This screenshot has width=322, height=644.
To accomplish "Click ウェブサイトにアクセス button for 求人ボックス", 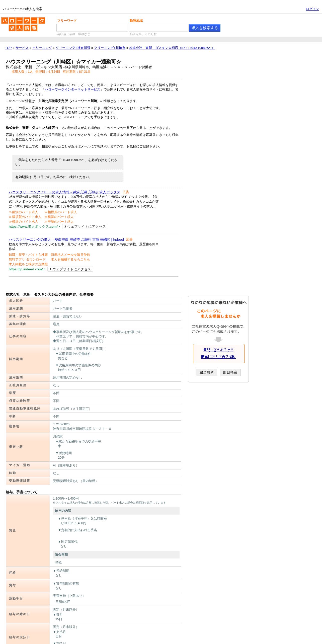I will pos(85,226).
